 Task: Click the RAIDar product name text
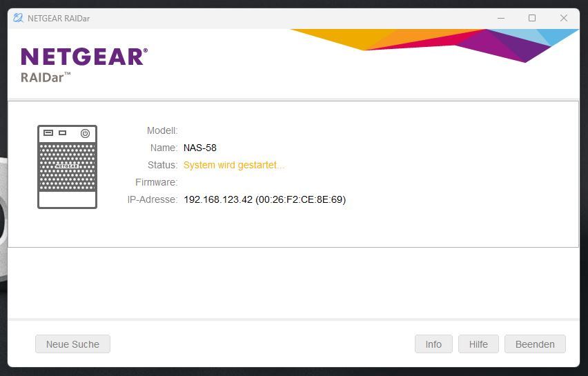46,77
